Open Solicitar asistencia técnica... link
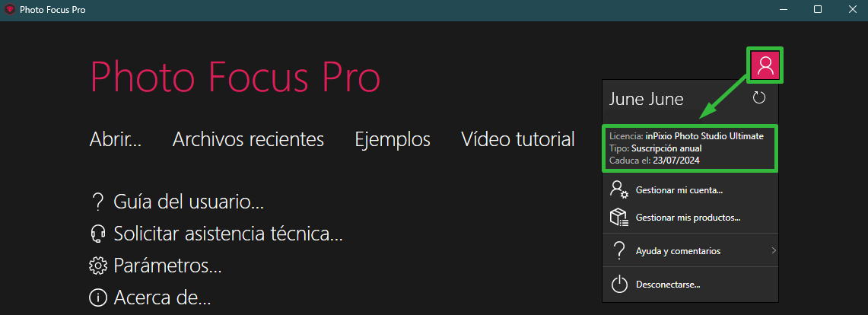 (x=228, y=234)
